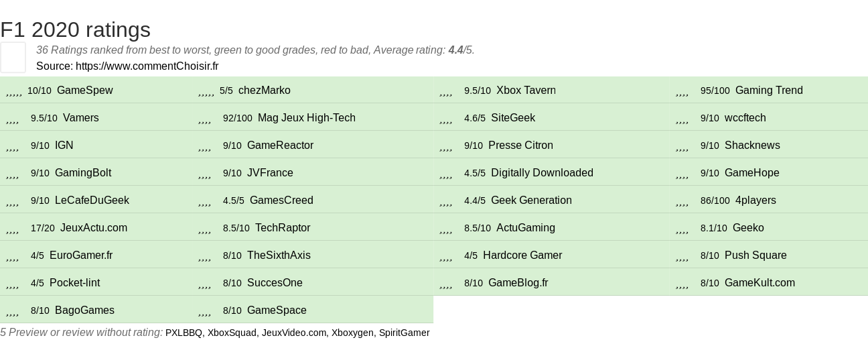
Task: Click the star icons beside BagoGames
Action: tap(13, 311)
